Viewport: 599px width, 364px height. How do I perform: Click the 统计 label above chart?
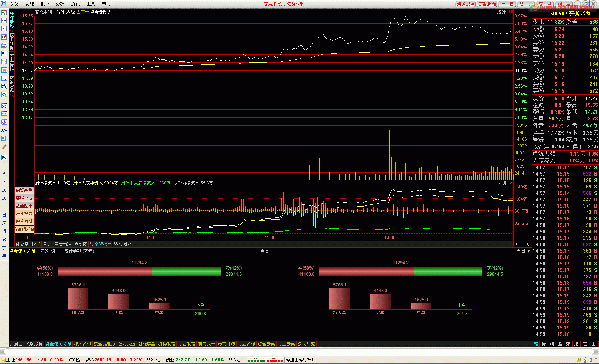[x=501, y=12]
